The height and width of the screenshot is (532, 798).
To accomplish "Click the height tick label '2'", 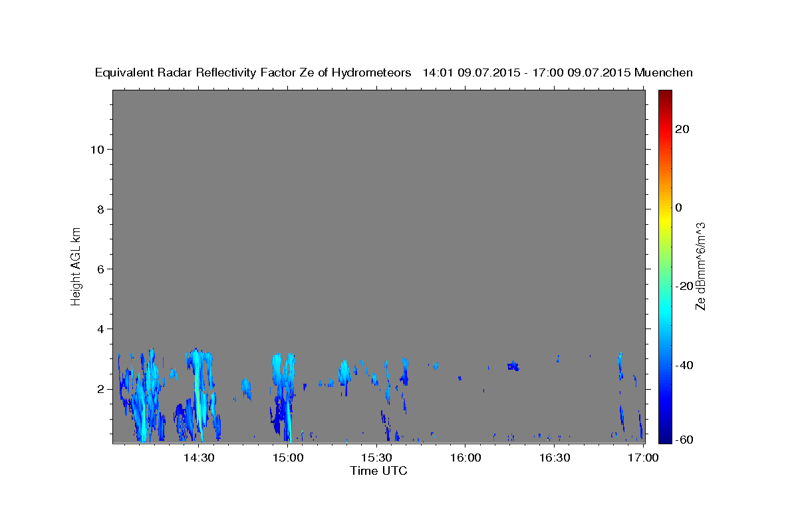I will click(100, 388).
